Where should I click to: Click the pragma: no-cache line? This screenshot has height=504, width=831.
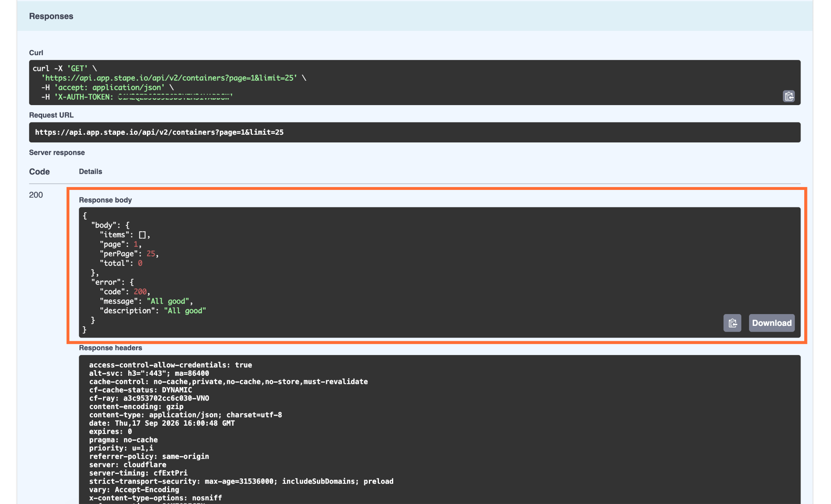pos(123,440)
